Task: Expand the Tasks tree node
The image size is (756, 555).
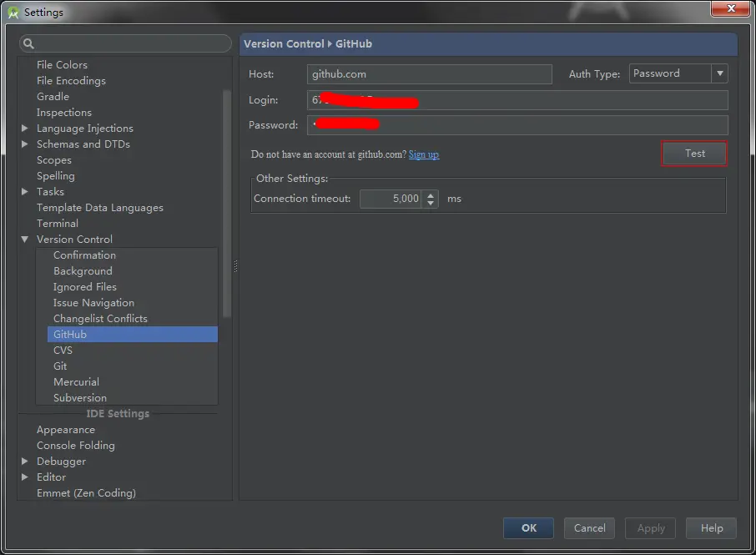Action: point(24,192)
